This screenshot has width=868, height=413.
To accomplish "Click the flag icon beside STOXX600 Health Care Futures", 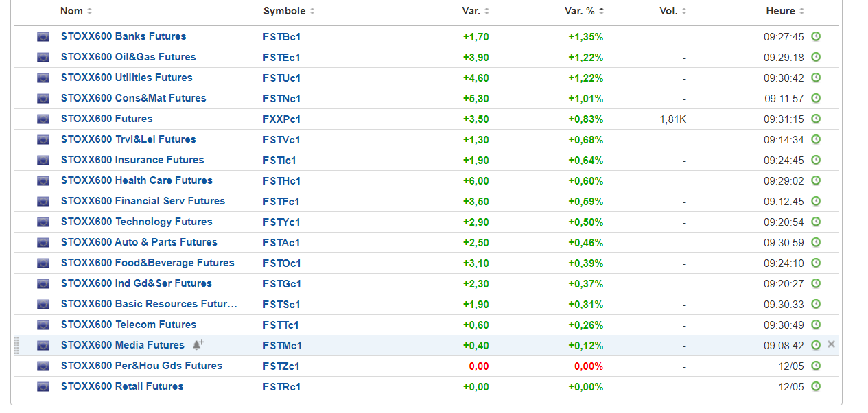I will (x=43, y=181).
